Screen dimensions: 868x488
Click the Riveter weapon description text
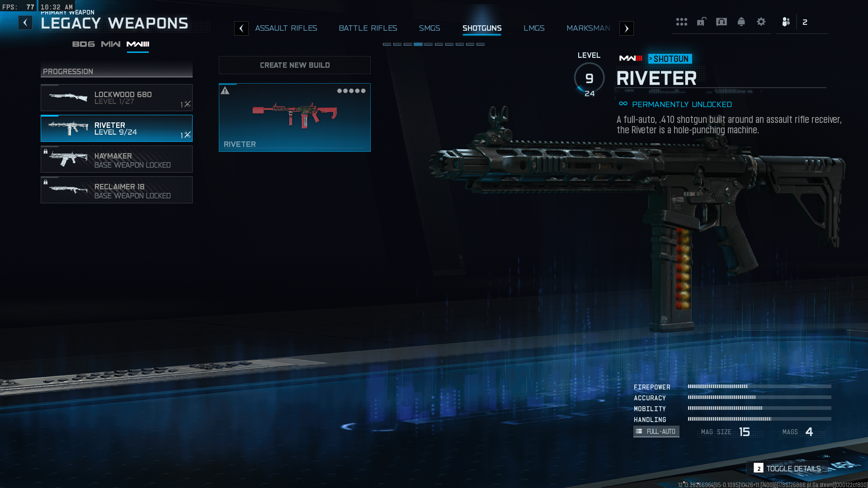tap(729, 125)
